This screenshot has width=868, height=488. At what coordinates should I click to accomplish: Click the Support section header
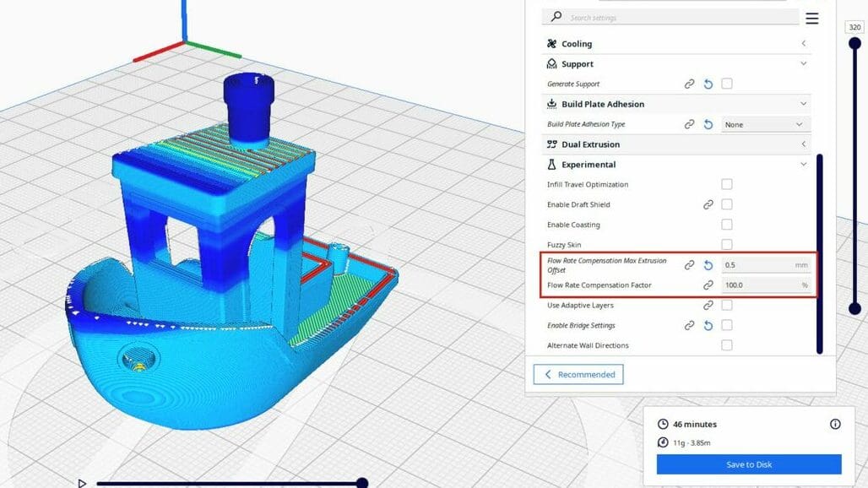click(x=676, y=64)
